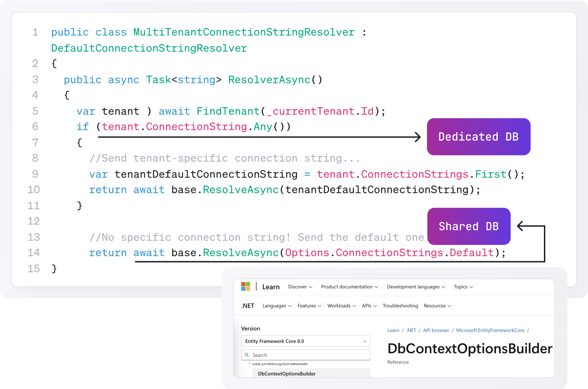Go to the Troubleshooting page
The height and width of the screenshot is (389, 588).
[x=400, y=306]
